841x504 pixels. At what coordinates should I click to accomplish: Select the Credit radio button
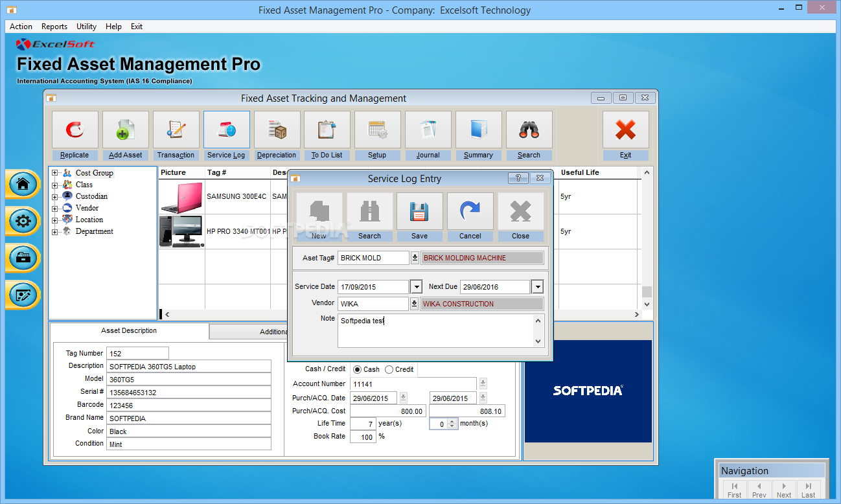point(389,369)
